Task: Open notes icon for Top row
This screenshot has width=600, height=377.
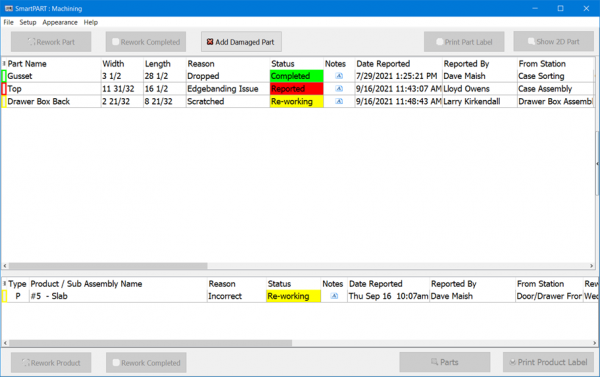Action: coord(339,88)
